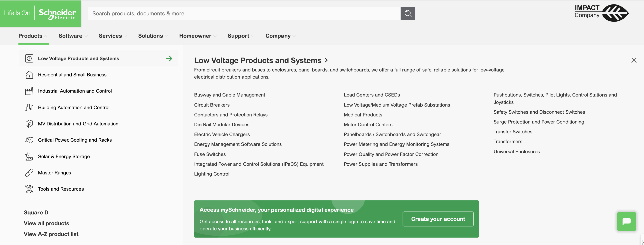Open the Transfer Switches link
The height and width of the screenshot is (245, 644).
[x=513, y=132]
